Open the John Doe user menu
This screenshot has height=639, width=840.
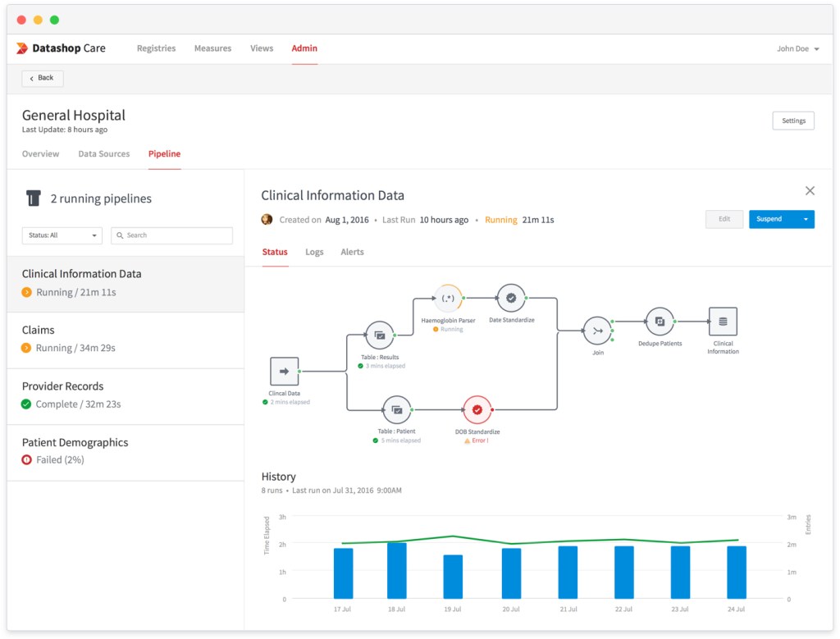pos(797,48)
